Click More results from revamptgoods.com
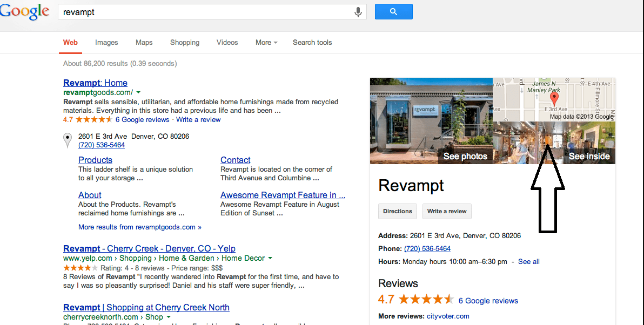Screen dimensions: 644x325 coord(139,227)
